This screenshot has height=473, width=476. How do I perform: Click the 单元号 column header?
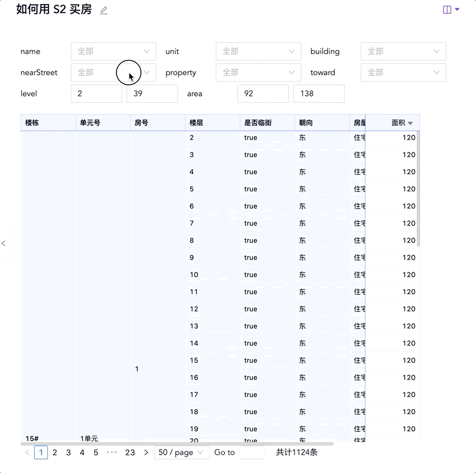pyautogui.click(x=103, y=123)
